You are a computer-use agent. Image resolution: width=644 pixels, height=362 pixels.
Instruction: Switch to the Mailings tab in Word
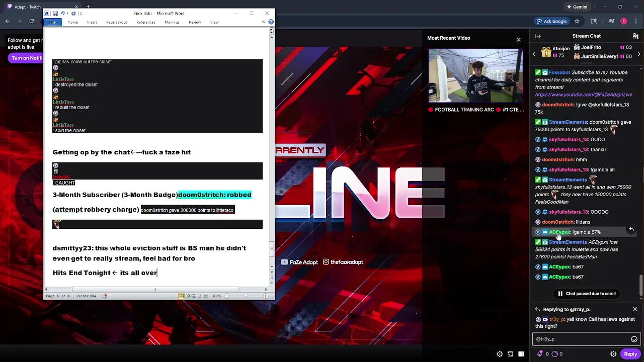point(172,22)
